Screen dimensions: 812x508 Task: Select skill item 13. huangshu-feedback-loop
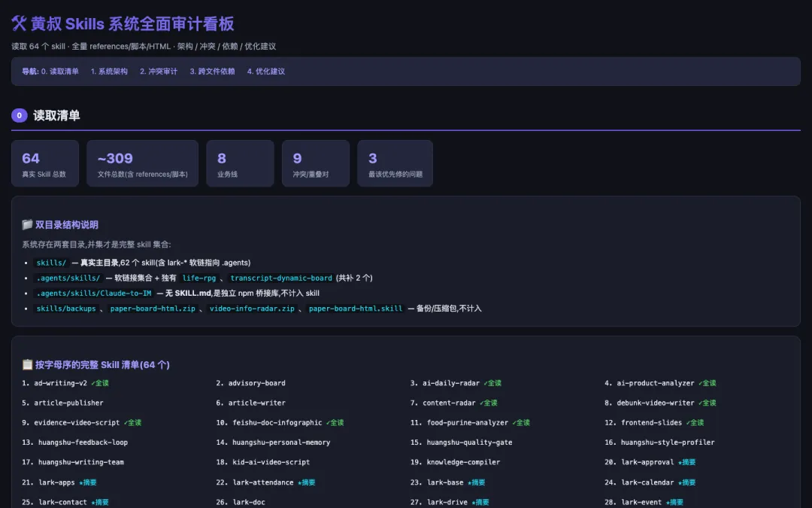coord(74,443)
